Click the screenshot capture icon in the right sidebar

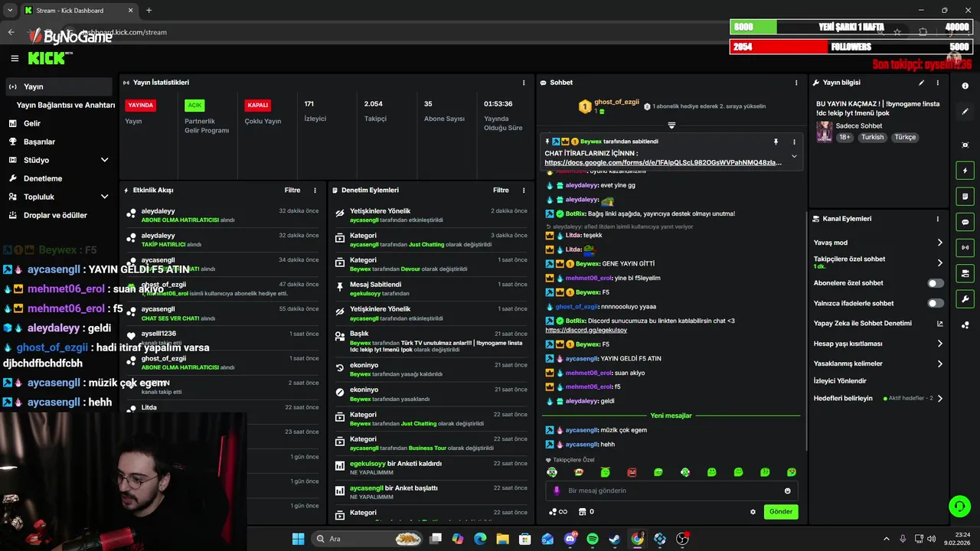coord(965,145)
